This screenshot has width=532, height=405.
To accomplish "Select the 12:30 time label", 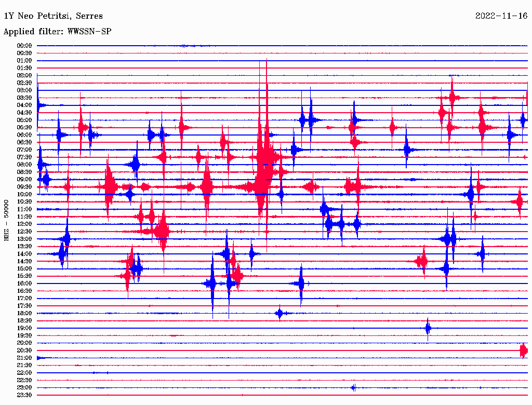I will (24, 232).
